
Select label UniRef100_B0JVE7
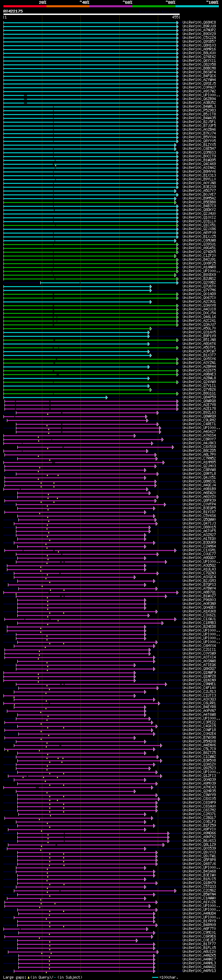[x=199, y=194]
